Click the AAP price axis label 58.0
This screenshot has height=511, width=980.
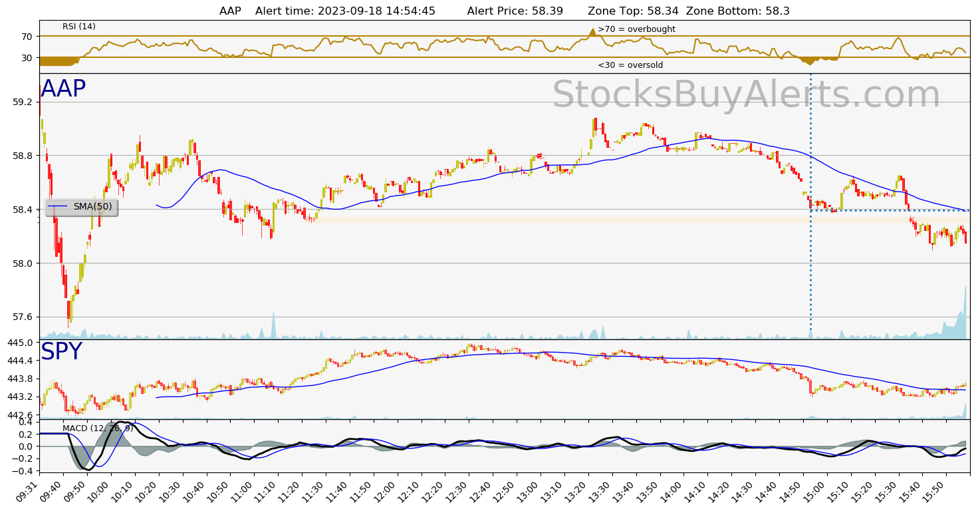[22, 263]
